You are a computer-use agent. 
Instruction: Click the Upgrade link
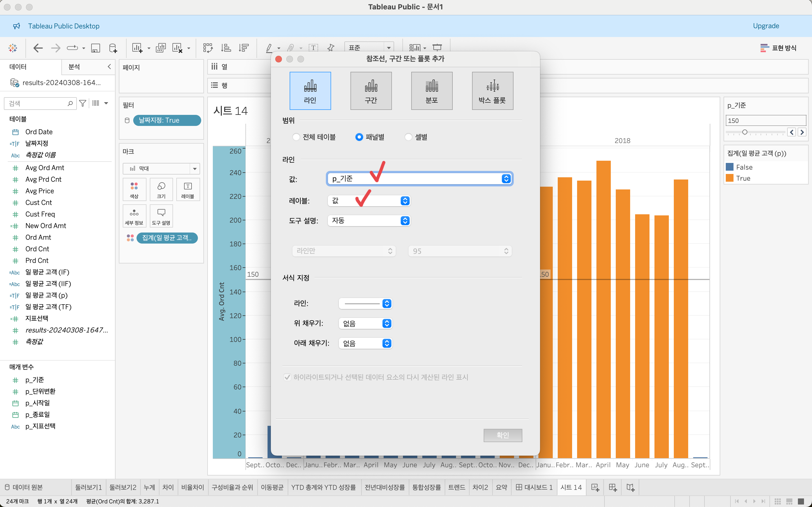coord(766,26)
